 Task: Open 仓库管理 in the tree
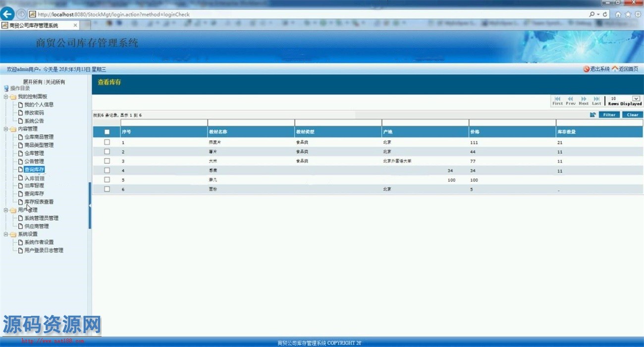34,153
